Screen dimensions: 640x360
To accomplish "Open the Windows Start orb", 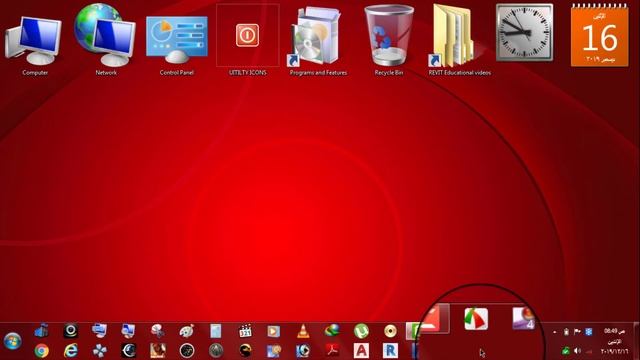I will (13, 341).
